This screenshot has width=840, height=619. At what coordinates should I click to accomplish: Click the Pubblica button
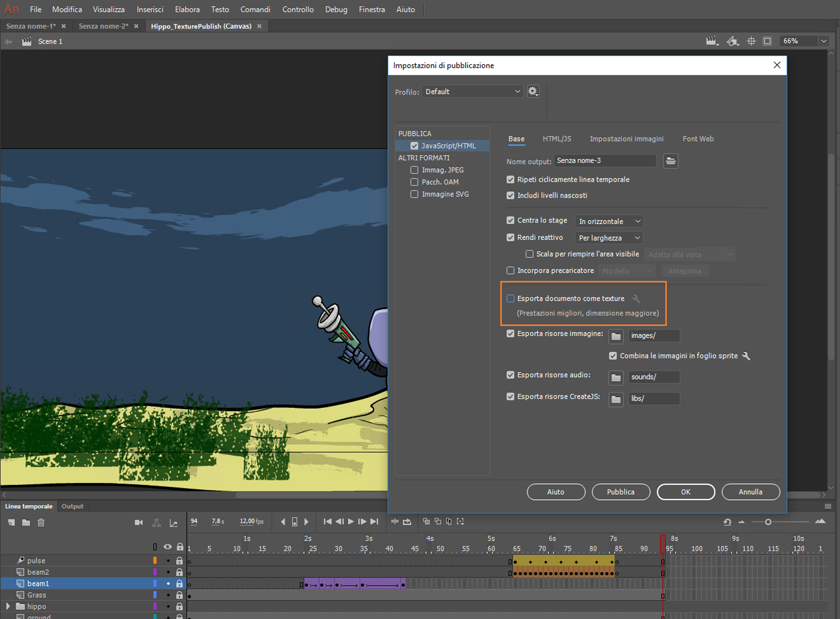(620, 492)
